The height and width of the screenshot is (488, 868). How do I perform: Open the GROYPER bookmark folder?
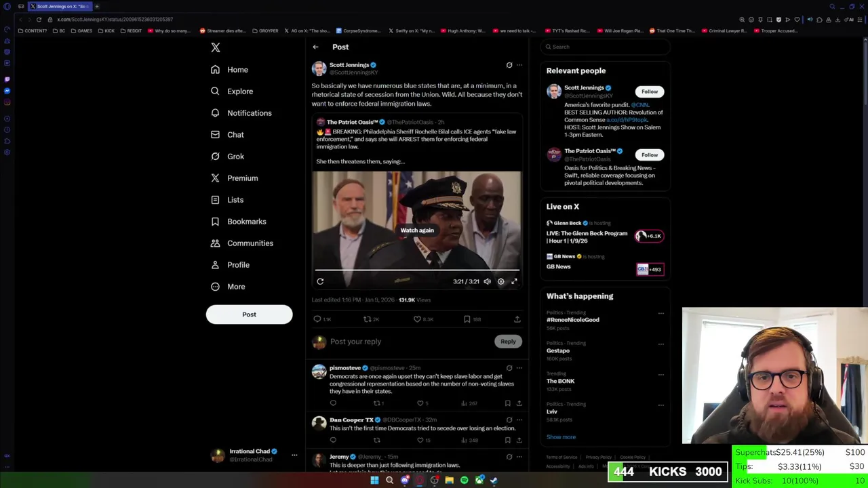point(265,30)
